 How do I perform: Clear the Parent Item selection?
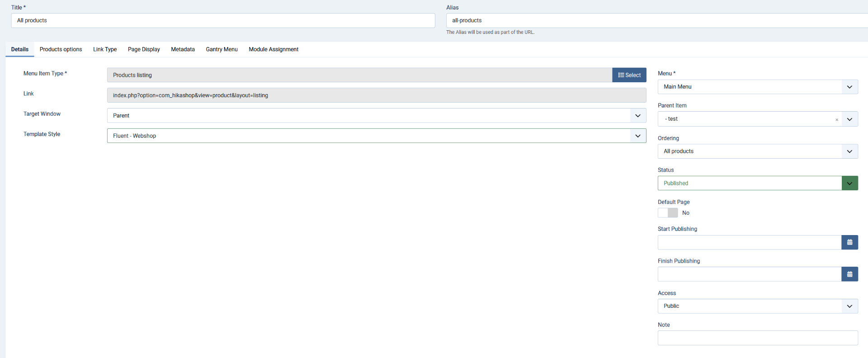837,119
